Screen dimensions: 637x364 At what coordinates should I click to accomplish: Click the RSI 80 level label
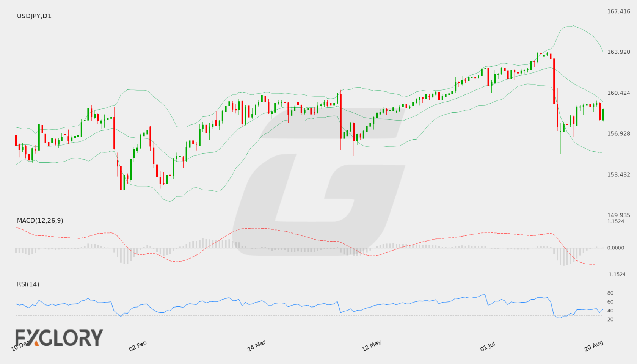coord(610,293)
